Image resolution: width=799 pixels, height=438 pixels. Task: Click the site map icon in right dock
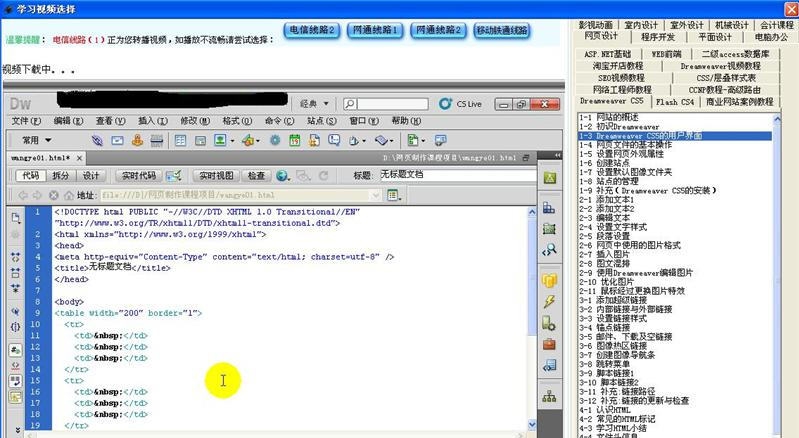pos(549,396)
